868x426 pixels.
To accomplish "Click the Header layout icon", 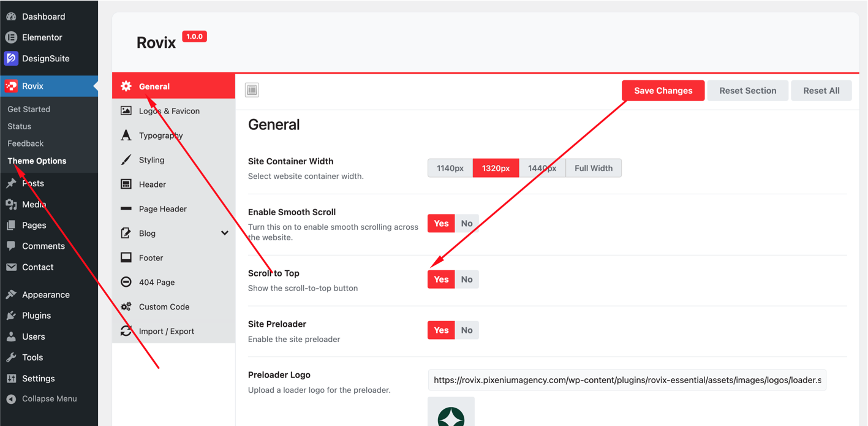I will coord(126,184).
